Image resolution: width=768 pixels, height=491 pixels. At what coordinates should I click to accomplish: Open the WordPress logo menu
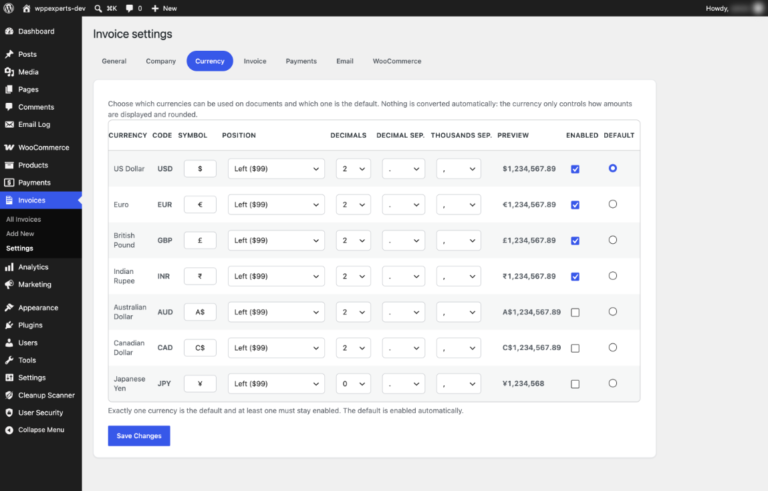pyautogui.click(x=9, y=8)
